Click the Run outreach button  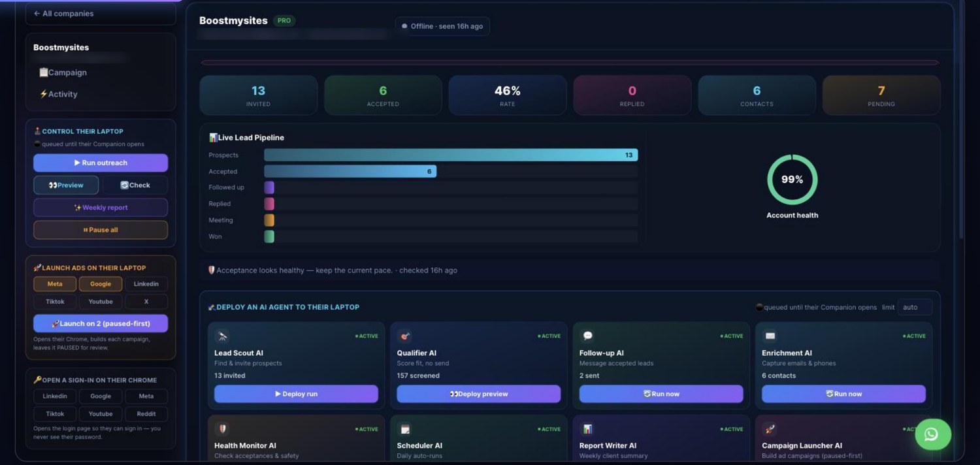click(101, 163)
